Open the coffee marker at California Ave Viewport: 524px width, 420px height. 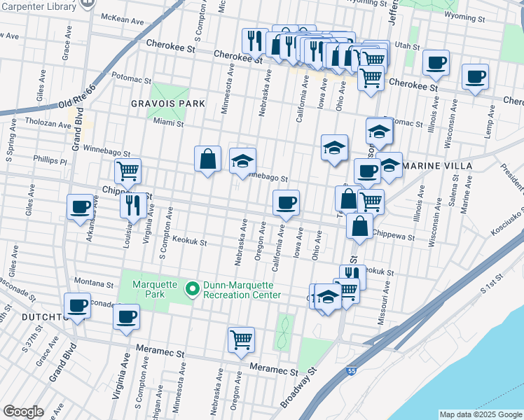(285, 202)
